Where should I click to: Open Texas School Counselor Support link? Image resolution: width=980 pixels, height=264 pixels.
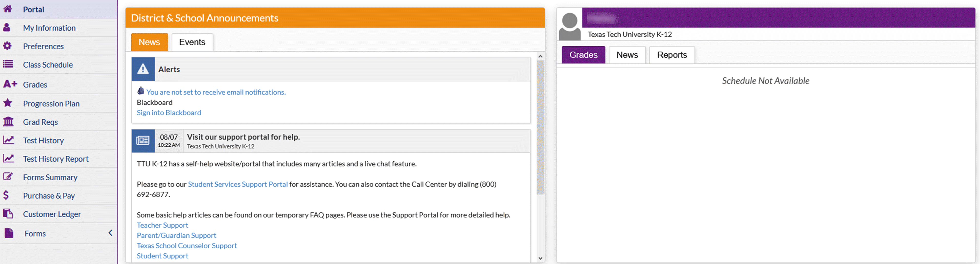[187, 245]
